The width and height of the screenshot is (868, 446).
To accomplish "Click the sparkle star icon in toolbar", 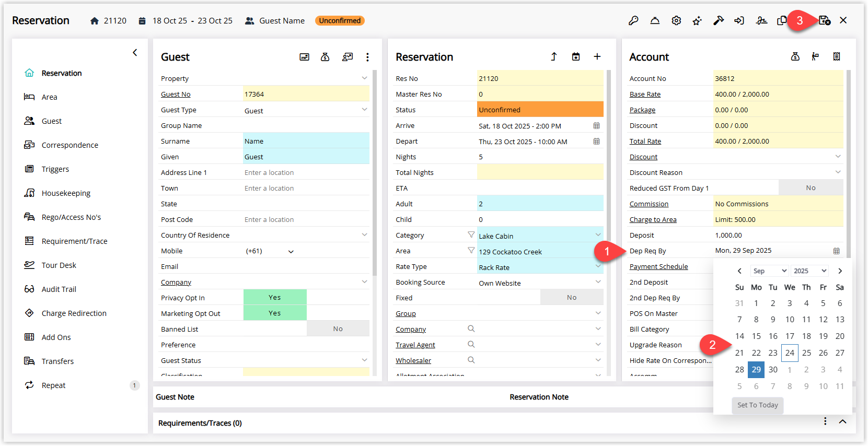I will coord(697,20).
